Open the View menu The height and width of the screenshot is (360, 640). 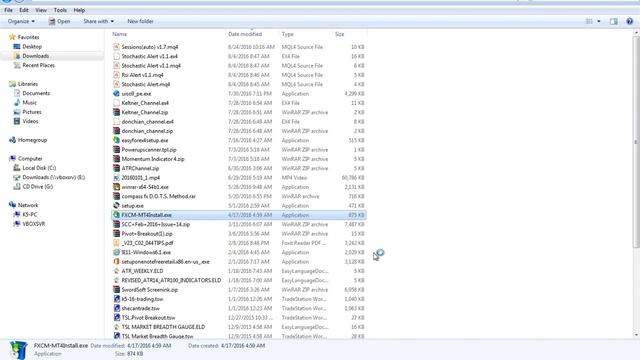pos(41,10)
